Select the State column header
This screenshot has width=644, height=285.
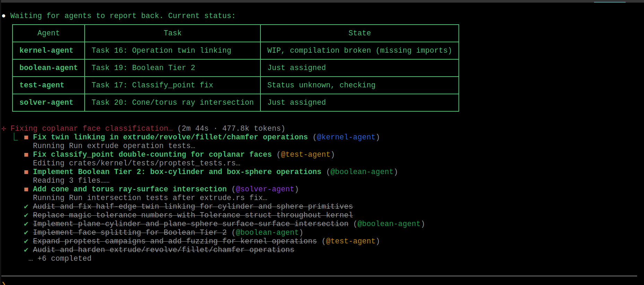click(x=359, y=33)
